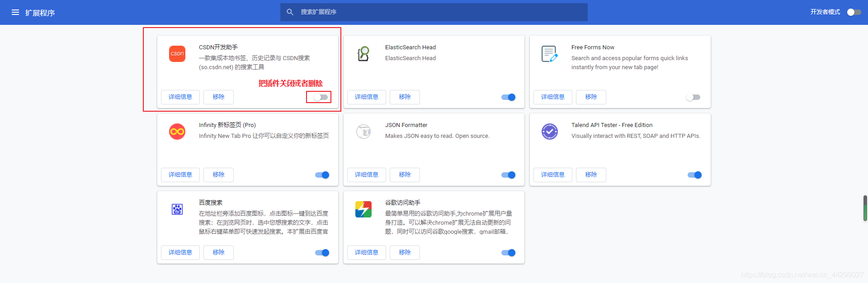Select the JSON Formatter title text
This screenshot has height=283, width=868.
click(406, 125)
